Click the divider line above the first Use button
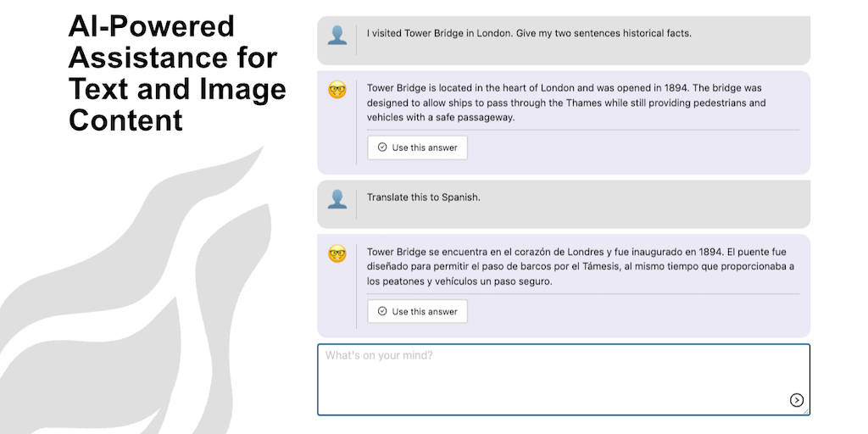868x434 pixels. click(583, 130)
